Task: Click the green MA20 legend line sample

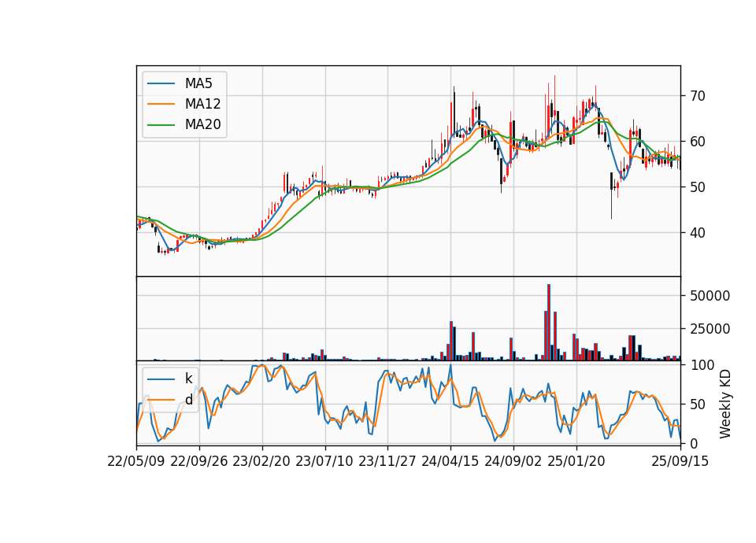Action: (161, 124)
